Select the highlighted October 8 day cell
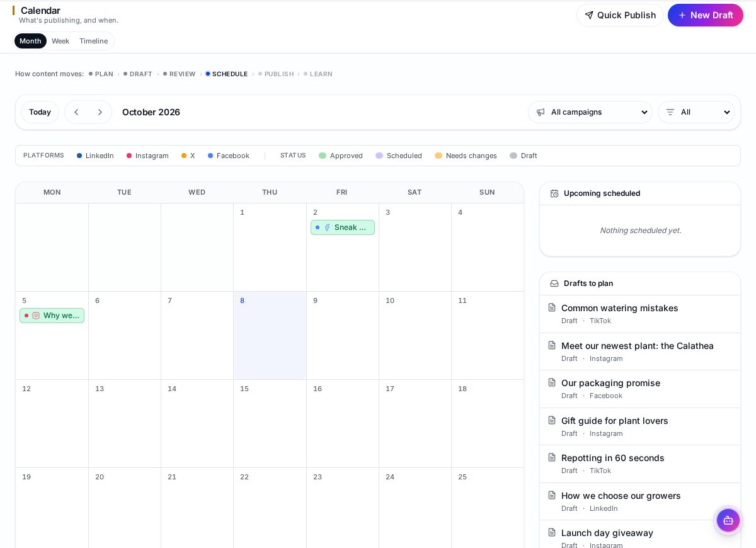Screen dimensions: 756x548 (270, 335)
